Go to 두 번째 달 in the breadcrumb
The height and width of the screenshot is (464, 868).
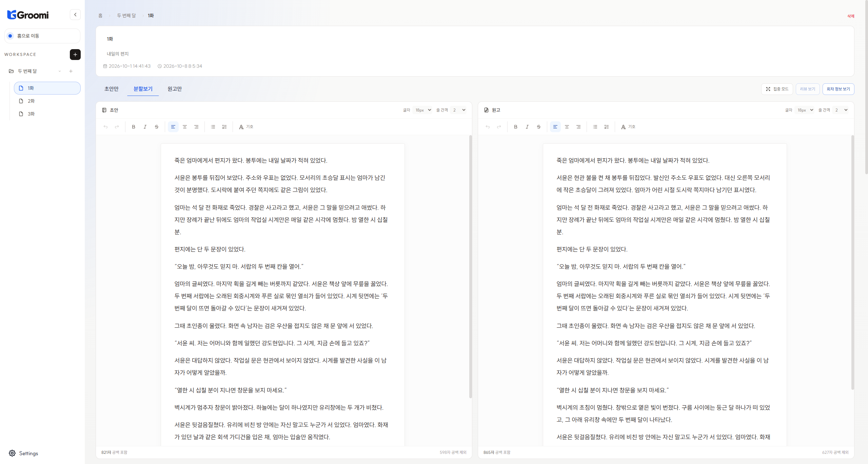pos(126,16)
